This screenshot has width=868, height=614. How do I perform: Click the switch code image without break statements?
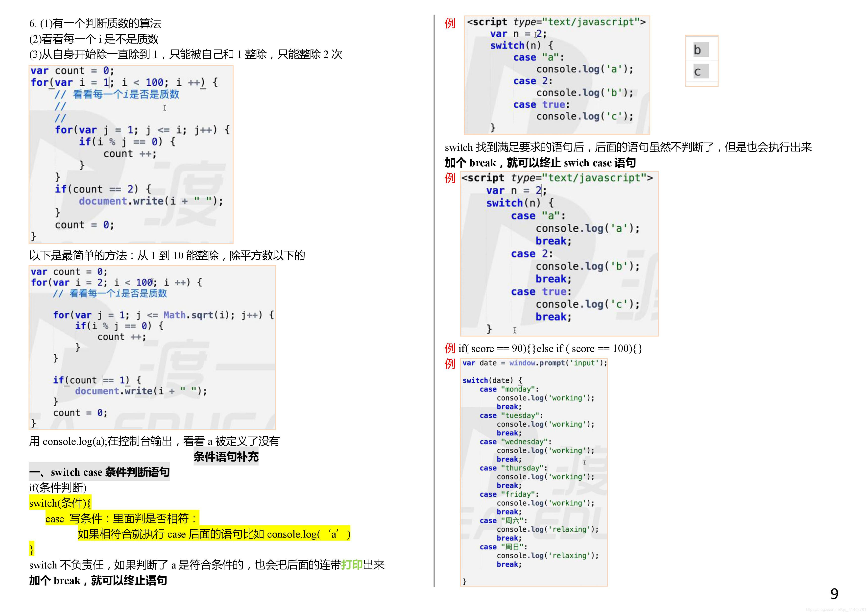[x=557, y=75]
